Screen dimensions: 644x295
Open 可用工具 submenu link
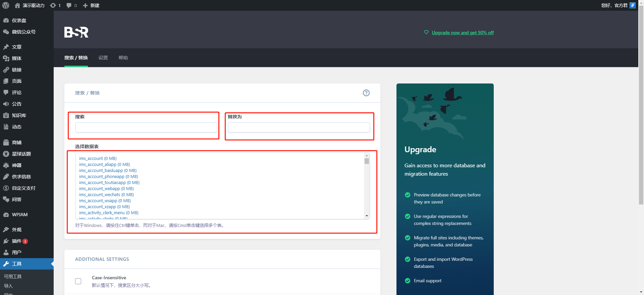[13, 277]
